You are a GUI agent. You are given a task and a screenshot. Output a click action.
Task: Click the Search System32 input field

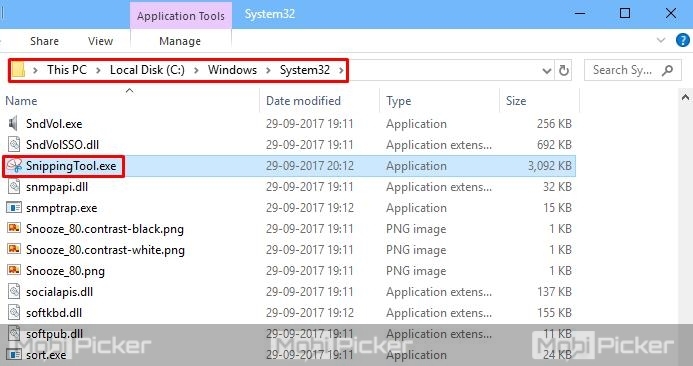[x=623, y=70]
